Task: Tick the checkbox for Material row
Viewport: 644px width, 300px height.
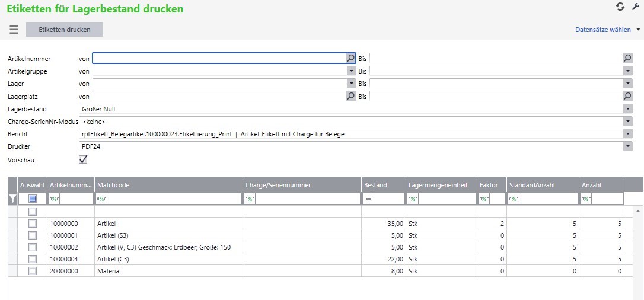Action: point(33,271)
